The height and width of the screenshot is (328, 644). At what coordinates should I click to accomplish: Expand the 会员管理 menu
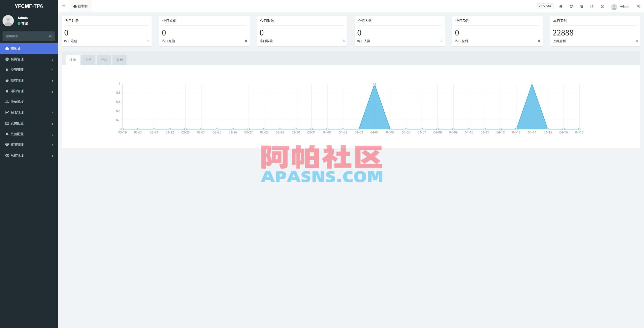17,59
